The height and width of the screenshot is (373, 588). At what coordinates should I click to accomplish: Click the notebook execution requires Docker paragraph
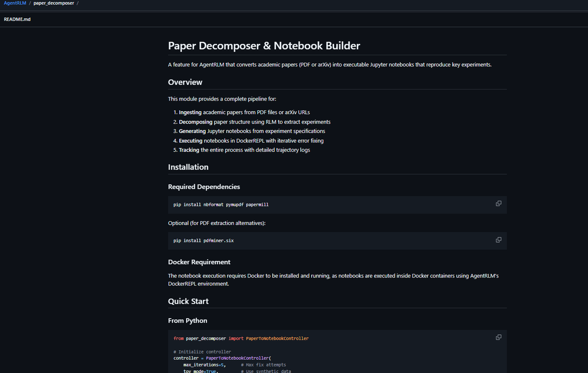tap(333, 279)
